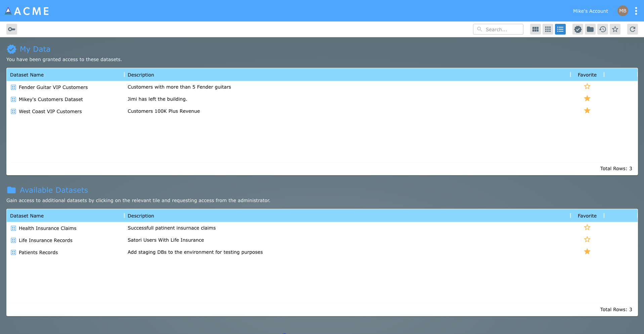Viewport: 644px width, 334px height.
Task: Open the history clock icon
Action: point(603,29)
